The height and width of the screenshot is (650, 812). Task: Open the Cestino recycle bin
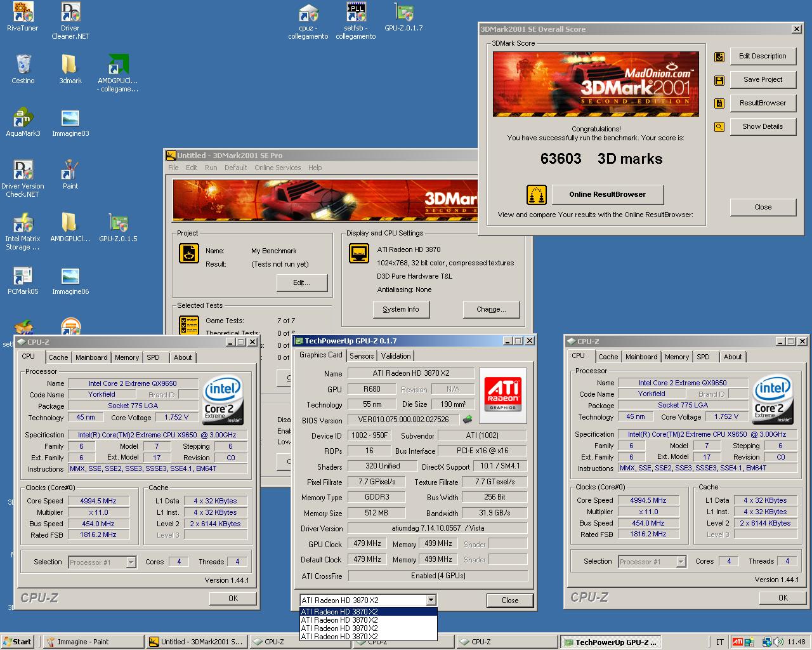23,65
